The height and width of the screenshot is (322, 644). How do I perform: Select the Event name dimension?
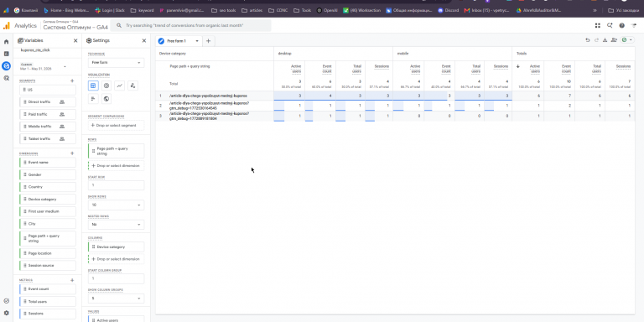48,163
